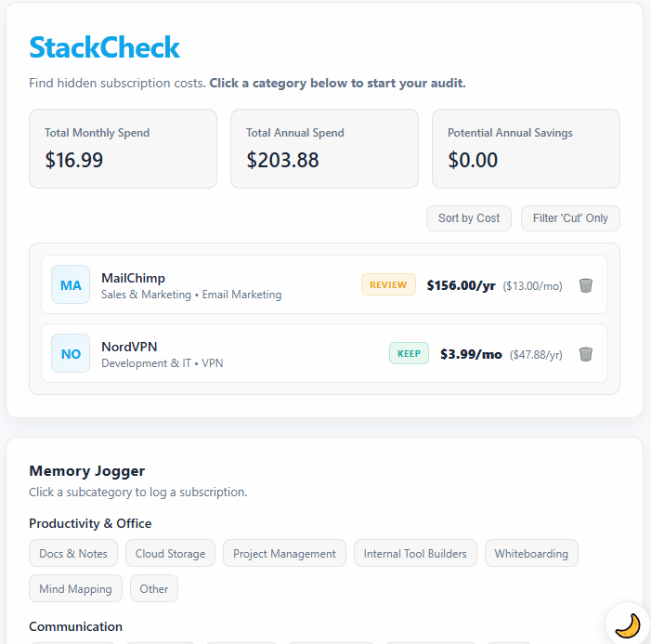
Task: Click the Communication category heading
Action: 75,626
